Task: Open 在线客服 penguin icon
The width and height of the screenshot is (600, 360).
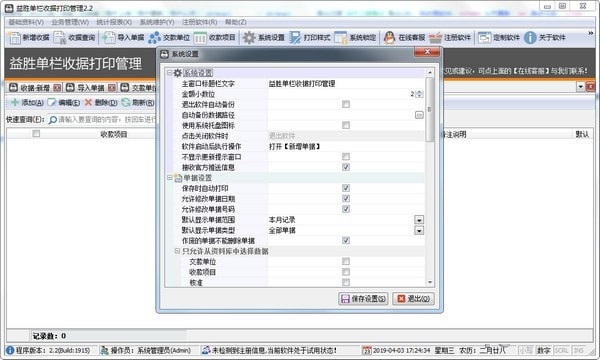Action: [x=390, y=37]
